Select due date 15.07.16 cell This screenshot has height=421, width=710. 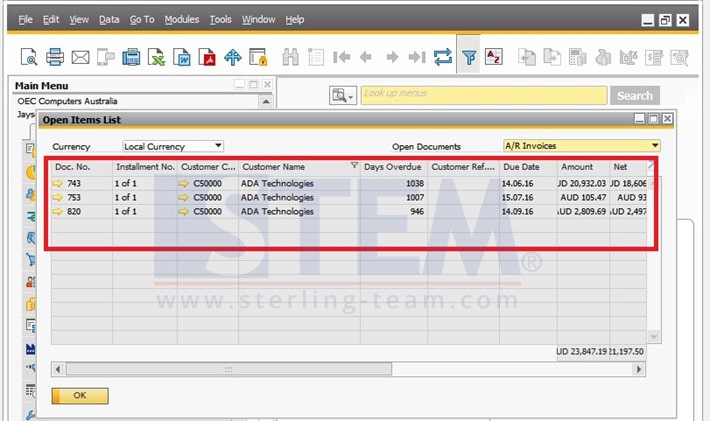(528, 197)
